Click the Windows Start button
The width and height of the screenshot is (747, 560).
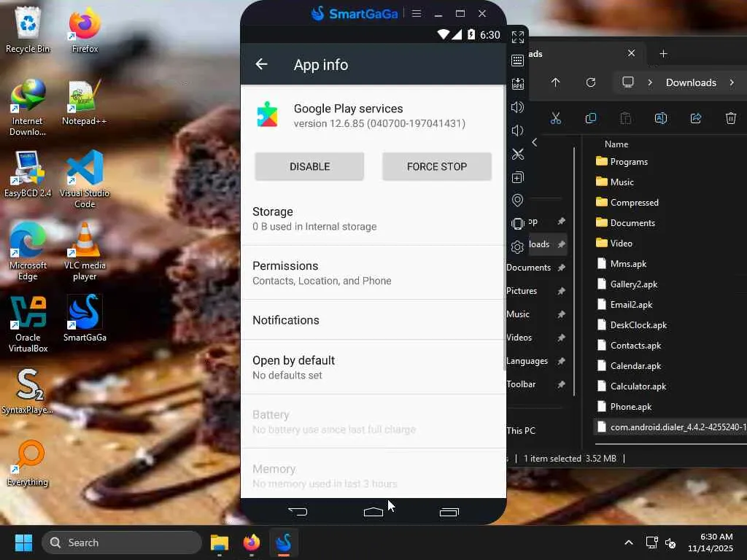23,542
